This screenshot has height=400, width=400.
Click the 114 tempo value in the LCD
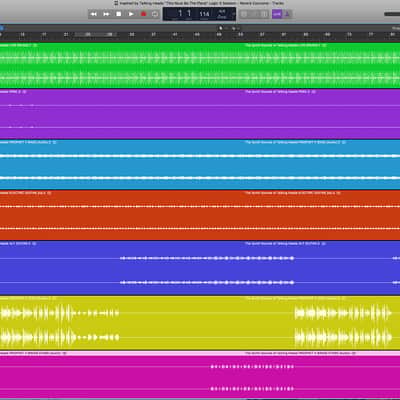click(204, 14)
